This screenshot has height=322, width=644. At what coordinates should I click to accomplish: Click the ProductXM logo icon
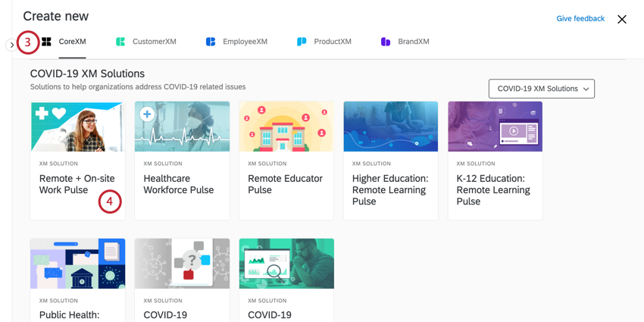coord(302,42)
